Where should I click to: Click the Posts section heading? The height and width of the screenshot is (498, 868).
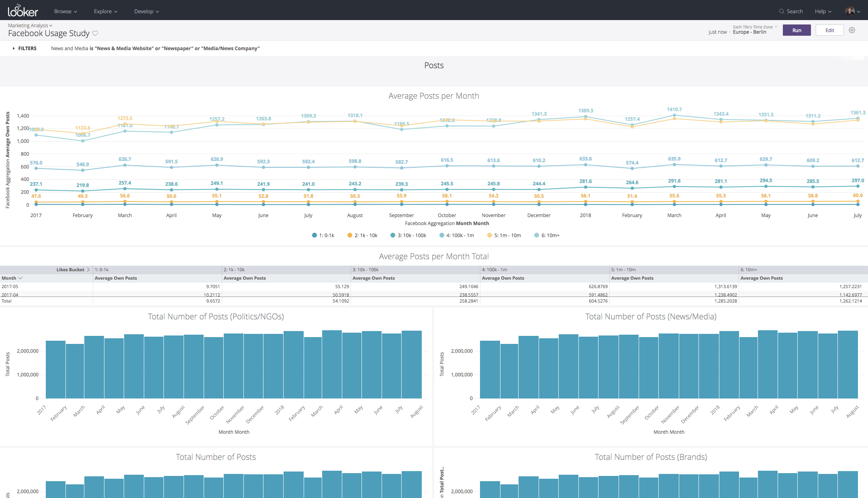pos(434,65)
